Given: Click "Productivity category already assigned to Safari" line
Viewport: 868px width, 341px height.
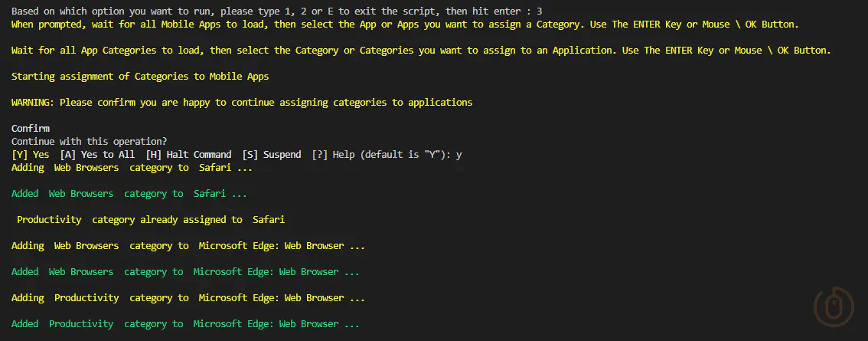Looking at the screenshot, I should coord(151,220).
